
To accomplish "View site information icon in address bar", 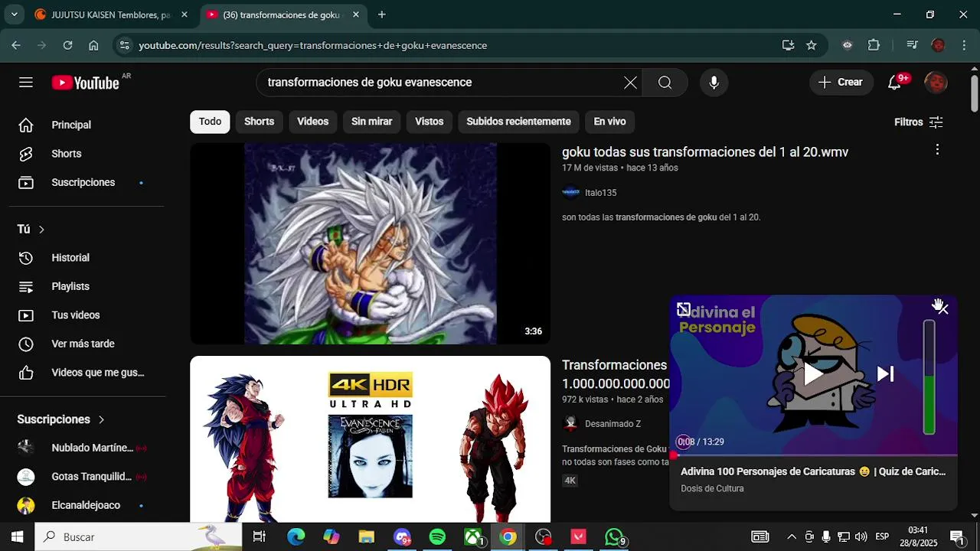I will [x=126, y=45].
